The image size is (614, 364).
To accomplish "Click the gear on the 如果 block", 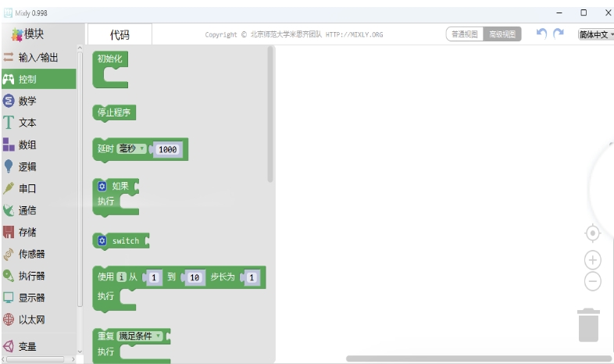I will pyautogui.click(x=102, y=187).
